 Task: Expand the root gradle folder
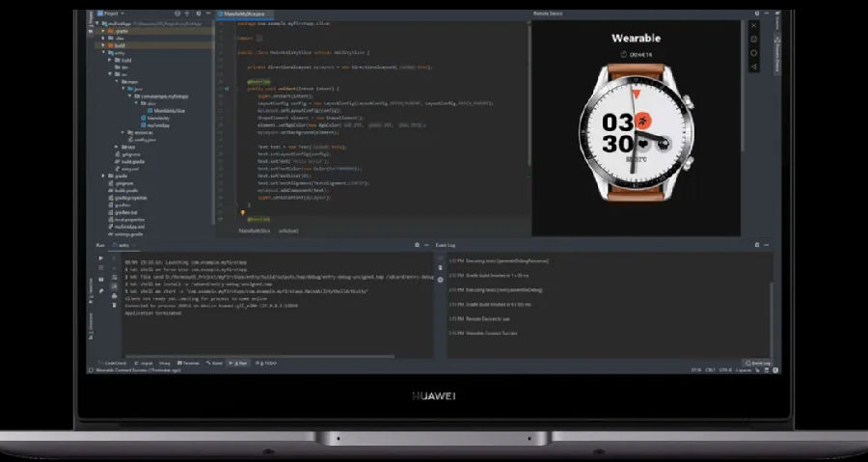click(103, 176)
